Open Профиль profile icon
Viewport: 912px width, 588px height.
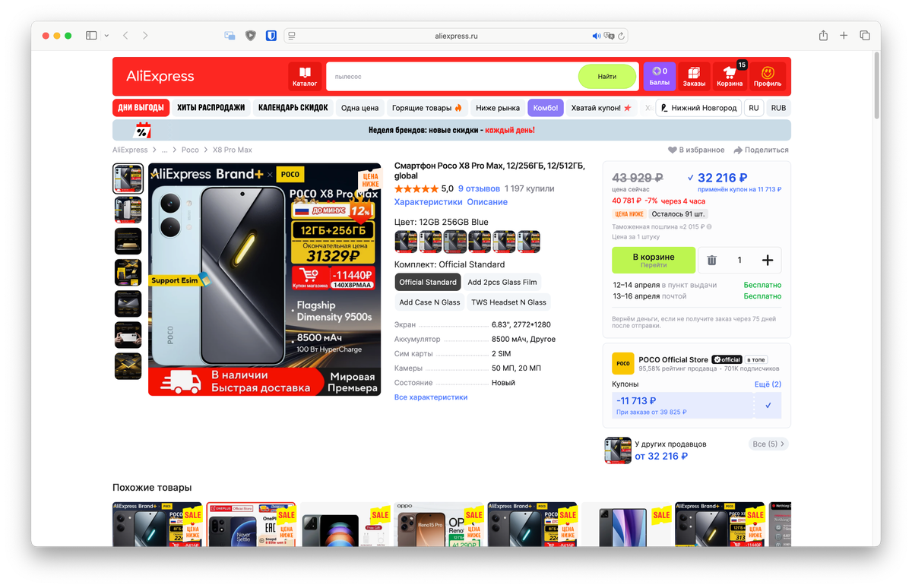point(768,76)
